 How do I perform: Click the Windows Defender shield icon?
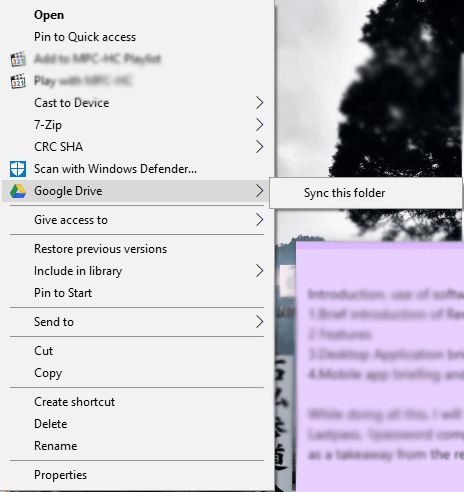pyautogui.click(x=18, y=169)
